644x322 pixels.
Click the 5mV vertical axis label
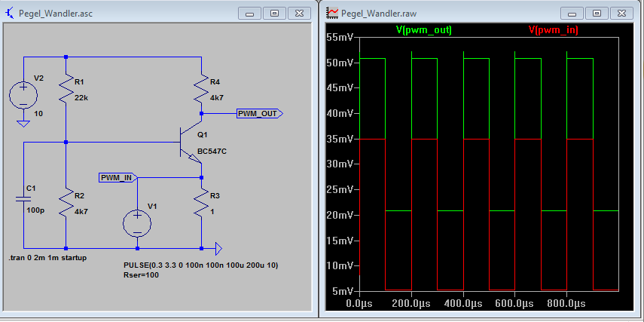click(x=341, y=292)
